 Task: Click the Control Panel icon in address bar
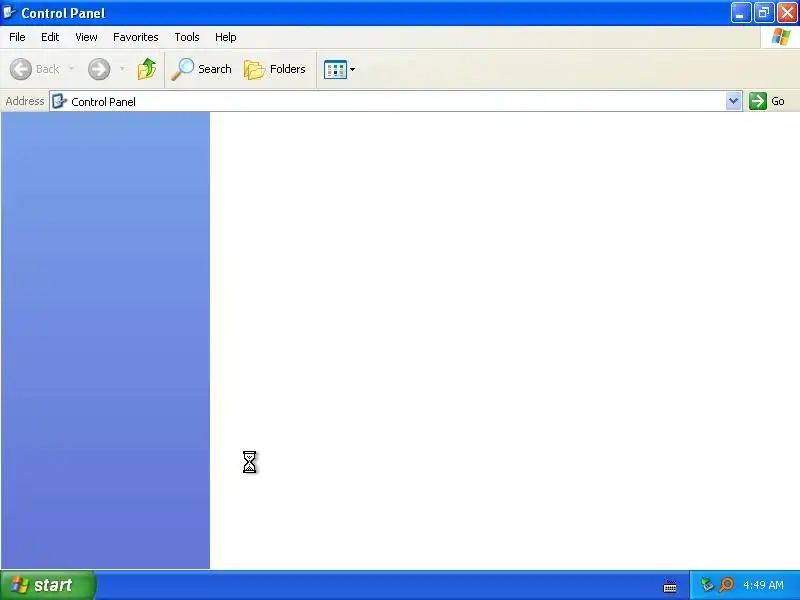tap(59, 101)
